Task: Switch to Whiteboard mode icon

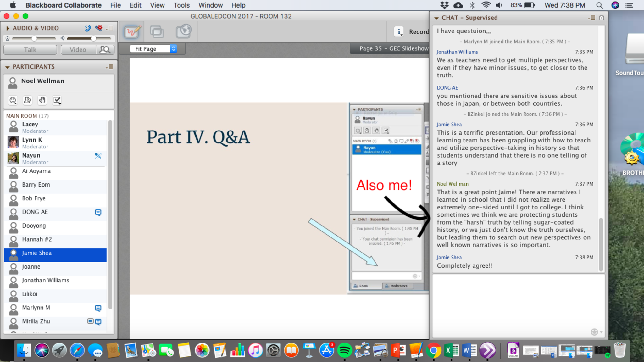Action: pyautogui.click(x=132, y=31)
